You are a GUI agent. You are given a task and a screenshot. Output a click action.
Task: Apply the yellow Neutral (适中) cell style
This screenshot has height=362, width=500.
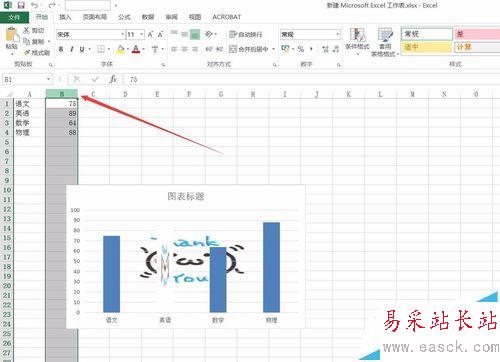point(427,47)
